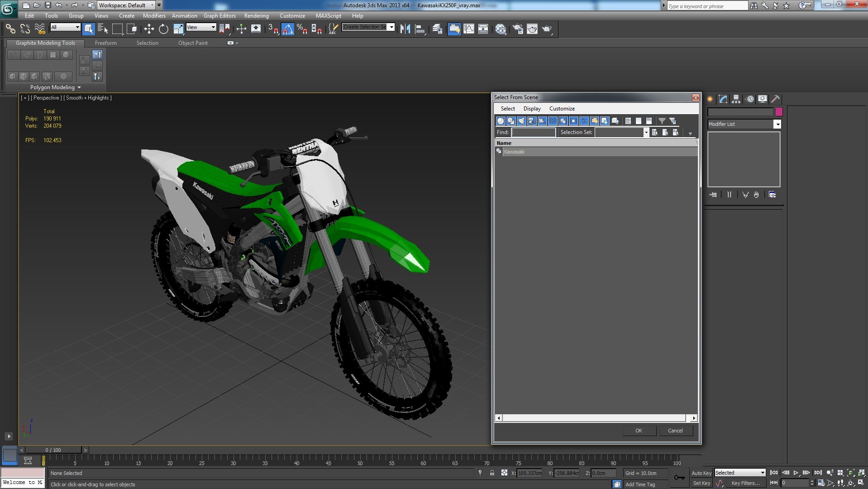868x489 pixels.
Task: Switch to the Freeform ribbon tab
Action: (105, 43)
